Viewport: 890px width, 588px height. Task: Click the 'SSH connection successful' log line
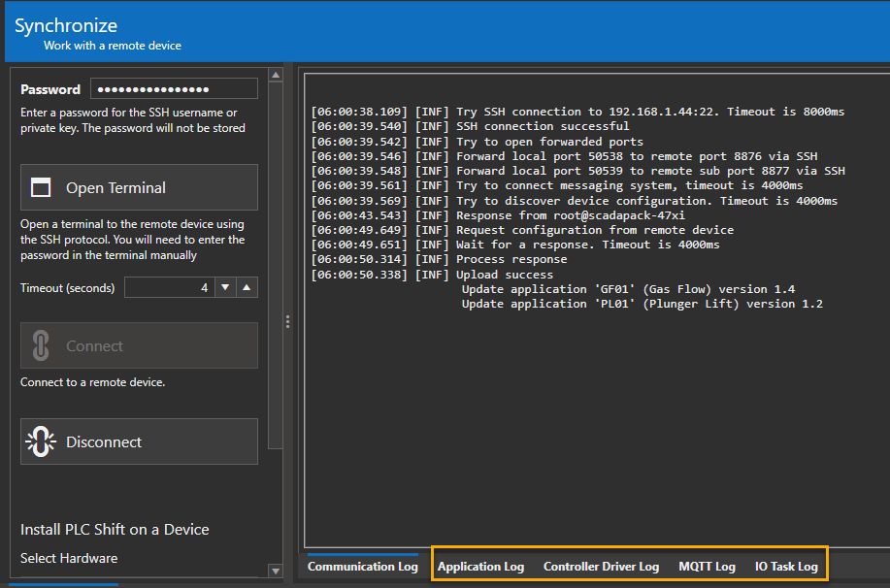470,126
